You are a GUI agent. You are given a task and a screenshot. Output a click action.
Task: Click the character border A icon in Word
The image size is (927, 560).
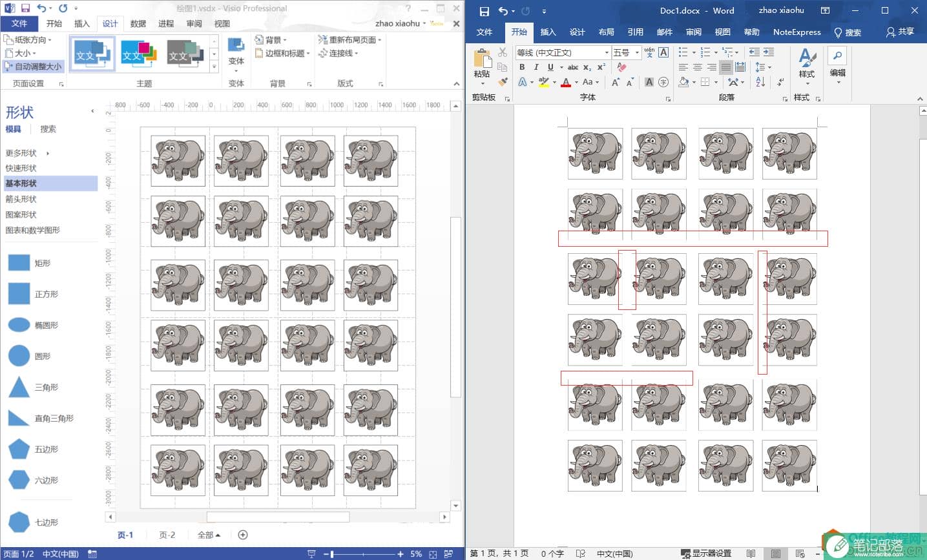[663, 52]
